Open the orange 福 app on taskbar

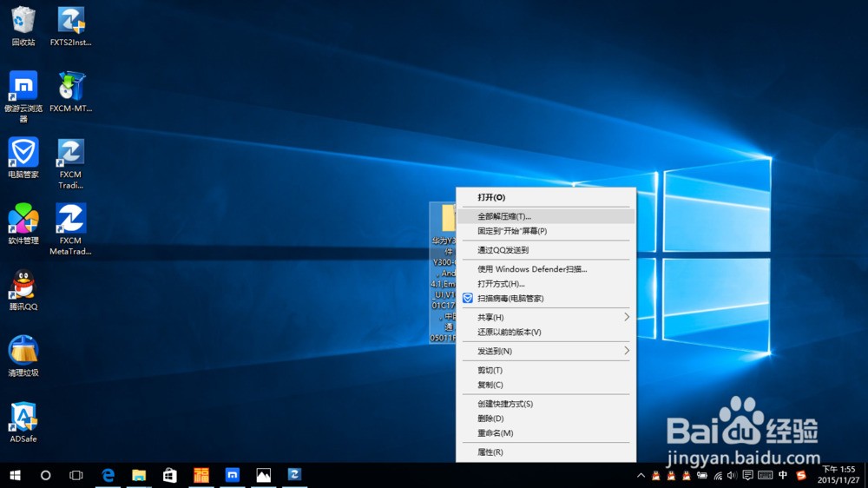[201, 475]
